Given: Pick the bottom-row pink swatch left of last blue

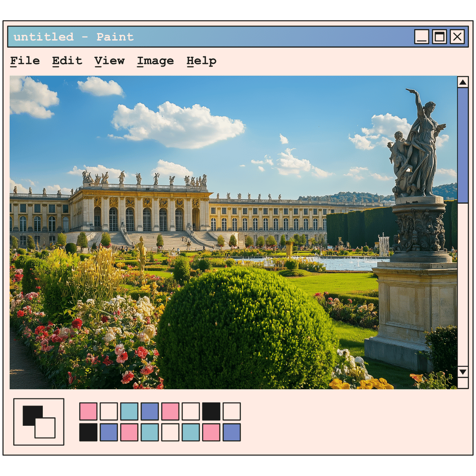Looking at the screenshot, I should pos(211,432).
